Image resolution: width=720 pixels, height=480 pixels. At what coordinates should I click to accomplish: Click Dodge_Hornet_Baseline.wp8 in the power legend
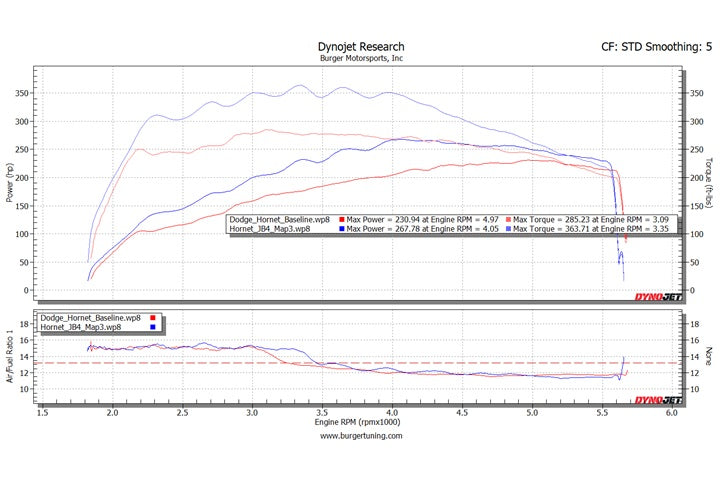point(280,220)
